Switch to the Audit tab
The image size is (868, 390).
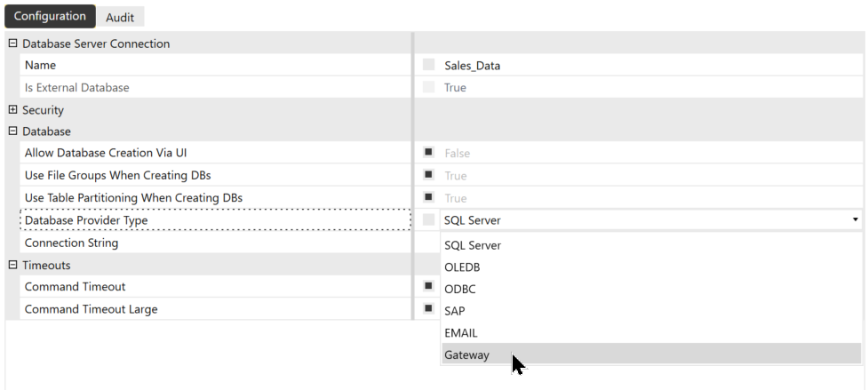(x=119, y=17)
